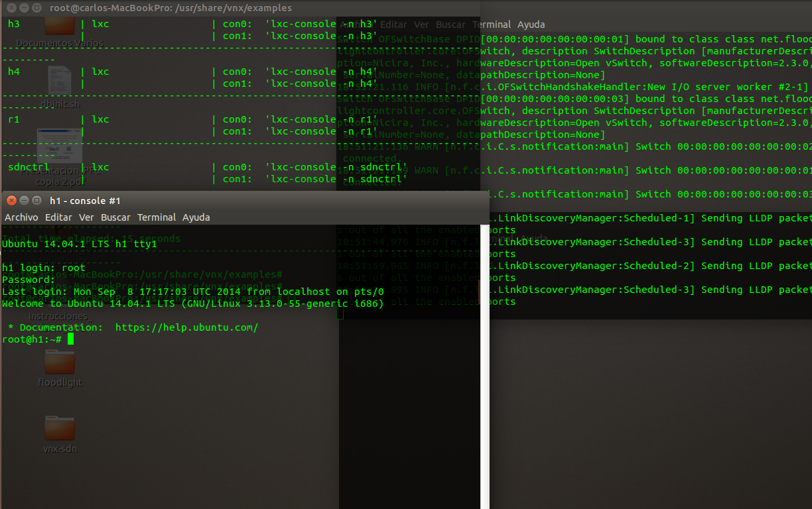Minimize the h1 - console #1 window
This screenshot has width=812, height=509.
pyautogui.click(x=24, y=200)
